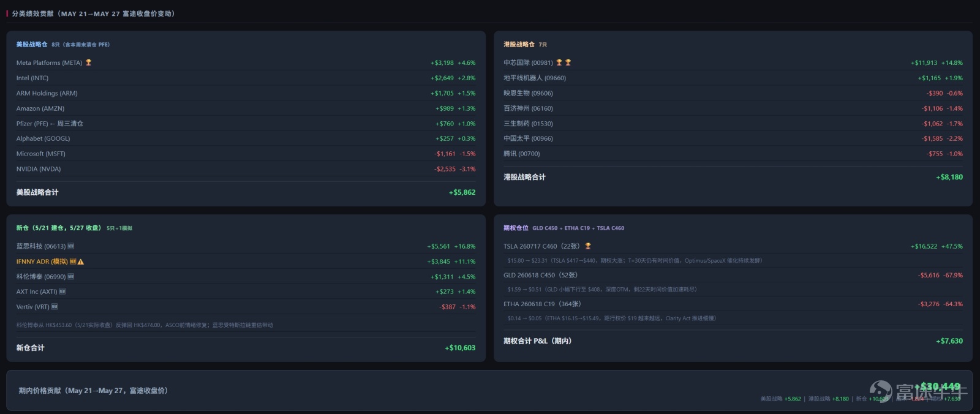Click the 新仓合计 total +$10,603

click(x=460, y=348)
